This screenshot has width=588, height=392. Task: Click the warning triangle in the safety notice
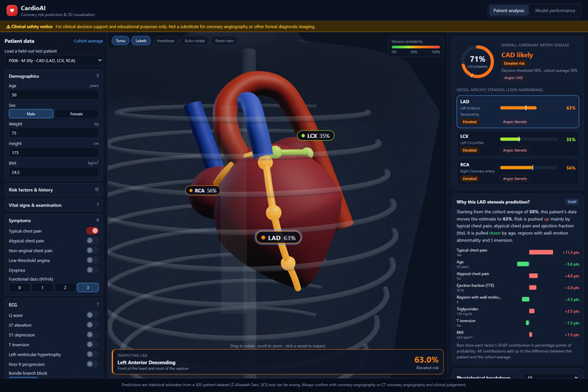click(8, 26)
